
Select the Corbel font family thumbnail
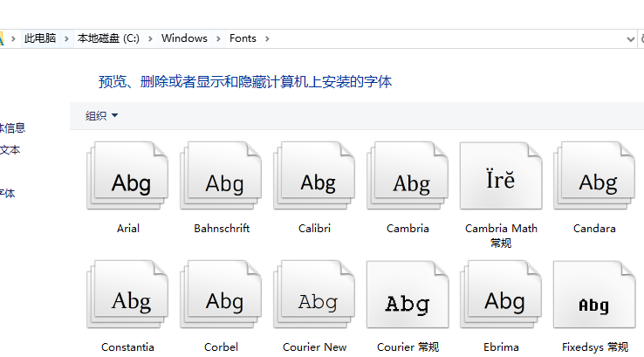click(222, 297)
